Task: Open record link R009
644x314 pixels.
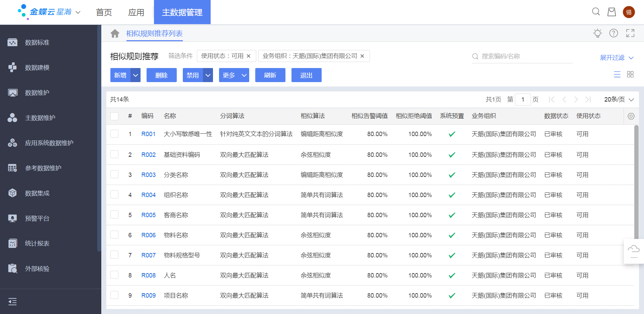Action: tap(149, 296)
